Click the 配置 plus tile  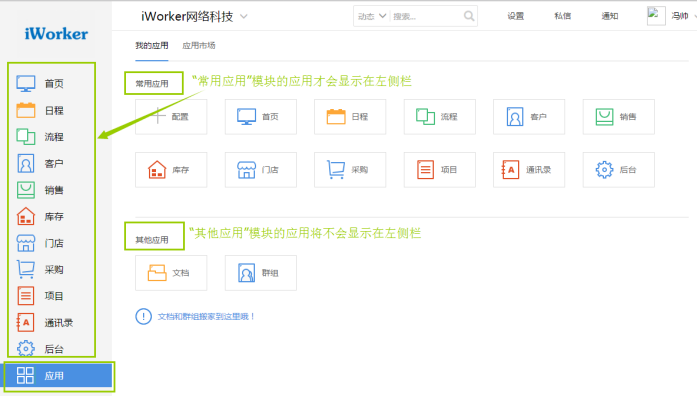pyautogui.click(x=171, y=117)
